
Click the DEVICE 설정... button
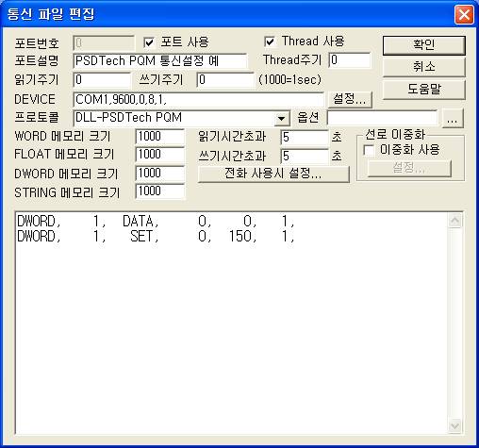(x=350, y=99)
